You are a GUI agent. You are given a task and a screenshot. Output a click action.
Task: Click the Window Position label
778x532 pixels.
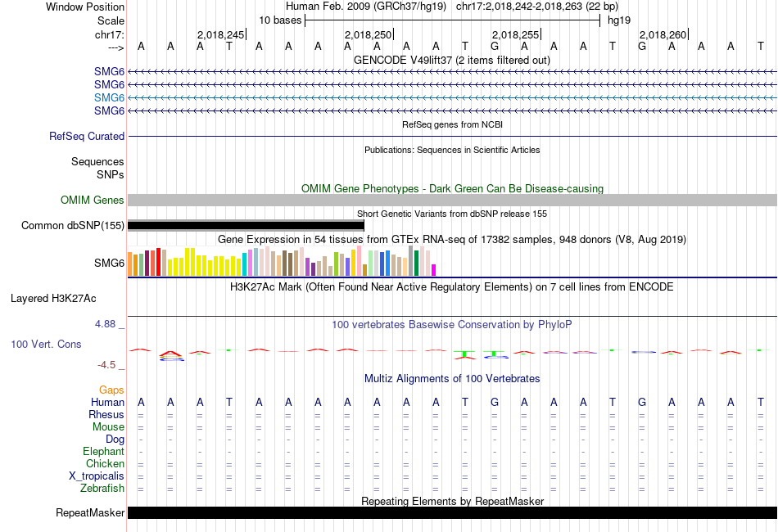pos(85,7)
